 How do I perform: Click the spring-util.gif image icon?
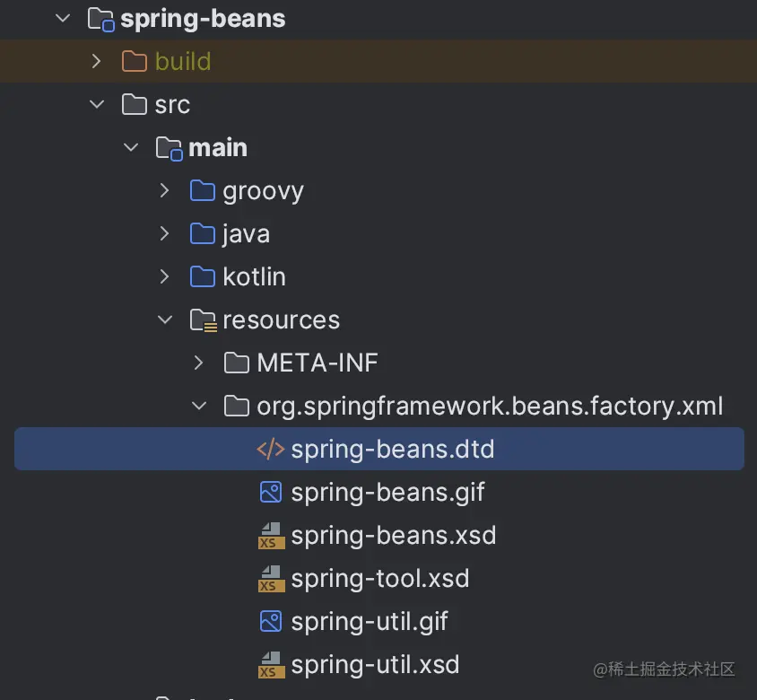pos(270,621)
